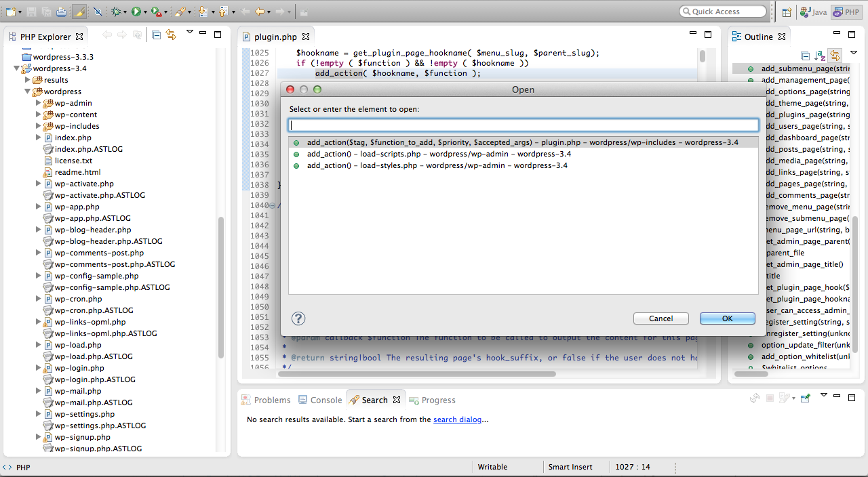Switch to the Java perspective
Screen dimensions: 868x477
pos(813,12)
